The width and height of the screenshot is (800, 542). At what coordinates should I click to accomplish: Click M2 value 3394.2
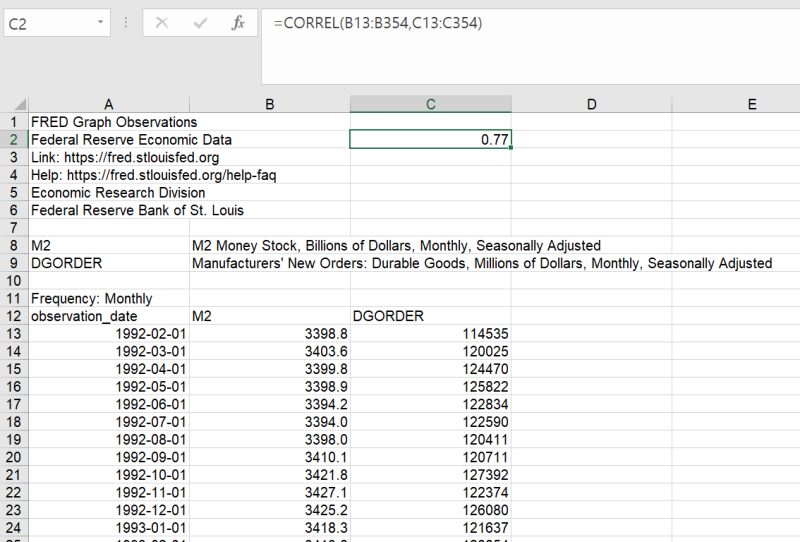pyautogui.click(x=270, y=404)
